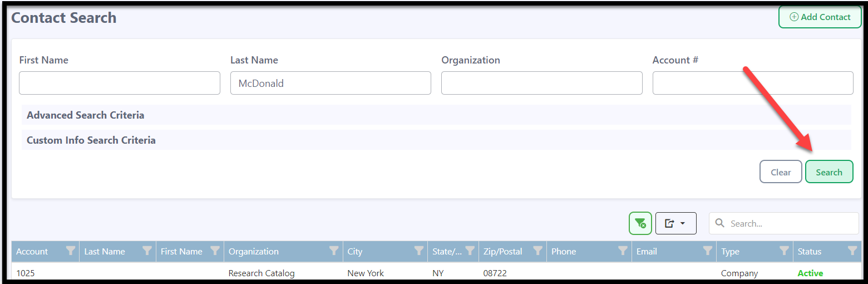Sort by Last Name column header

(x=105, y=252)
